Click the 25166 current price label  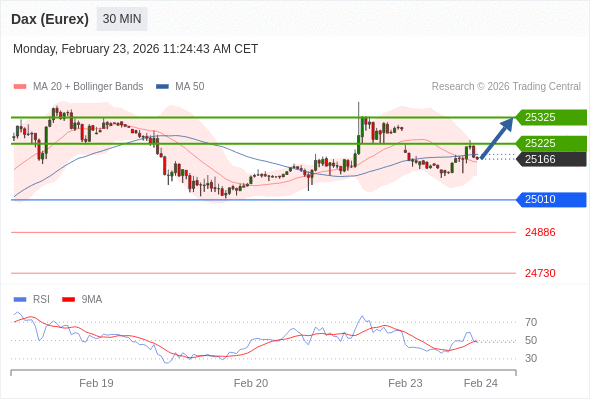click(x=551, y=159)
